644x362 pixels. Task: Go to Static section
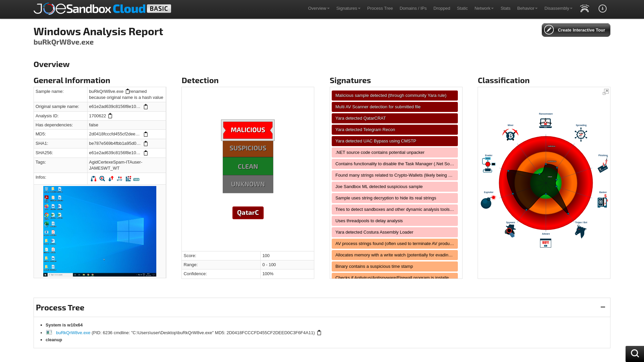tap(462, 8)
